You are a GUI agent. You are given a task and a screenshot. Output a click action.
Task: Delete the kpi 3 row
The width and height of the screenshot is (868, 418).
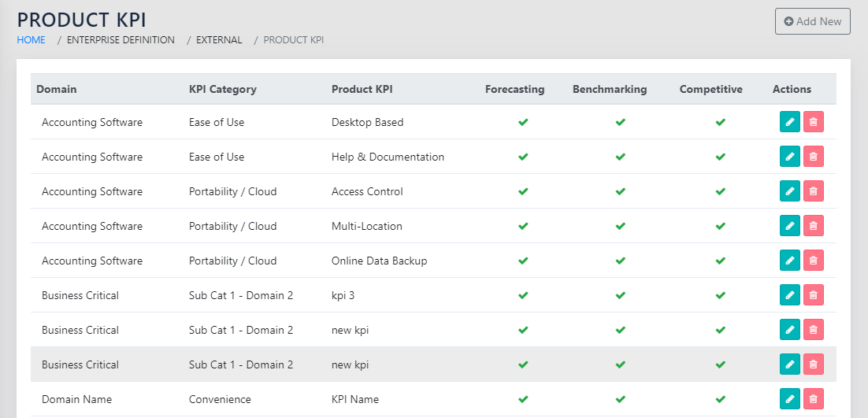pyautogui.click(x=814, y=295)
